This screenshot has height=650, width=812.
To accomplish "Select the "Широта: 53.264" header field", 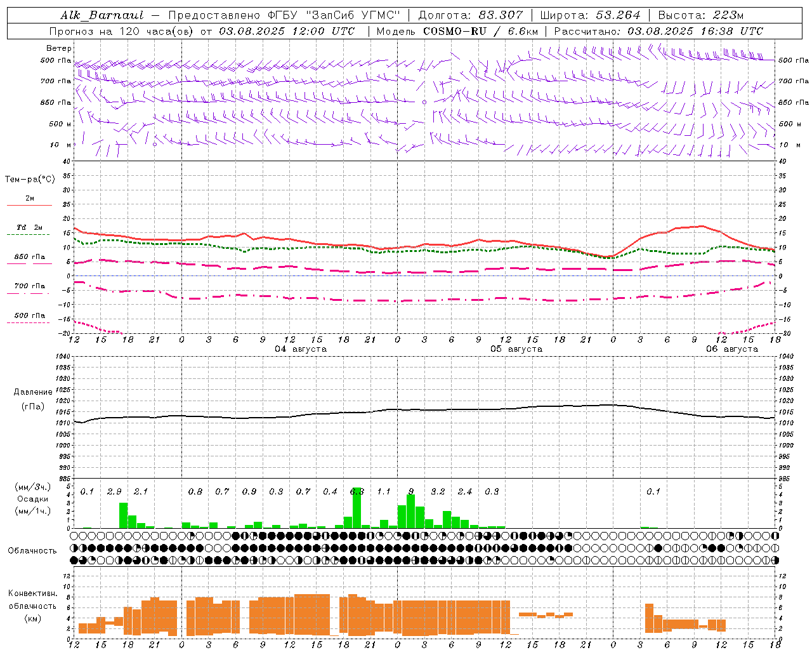I will 590,15.
